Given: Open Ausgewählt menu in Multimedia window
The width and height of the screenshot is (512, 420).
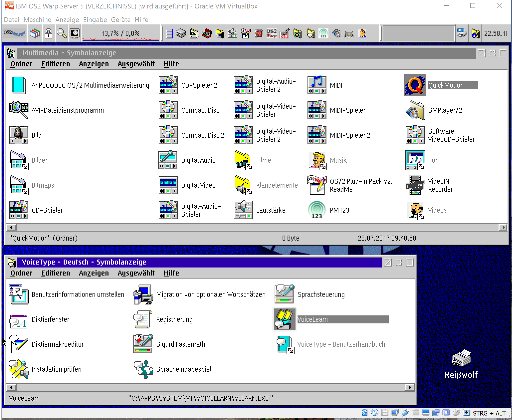Looking at the screenshot, I should 136,64.
